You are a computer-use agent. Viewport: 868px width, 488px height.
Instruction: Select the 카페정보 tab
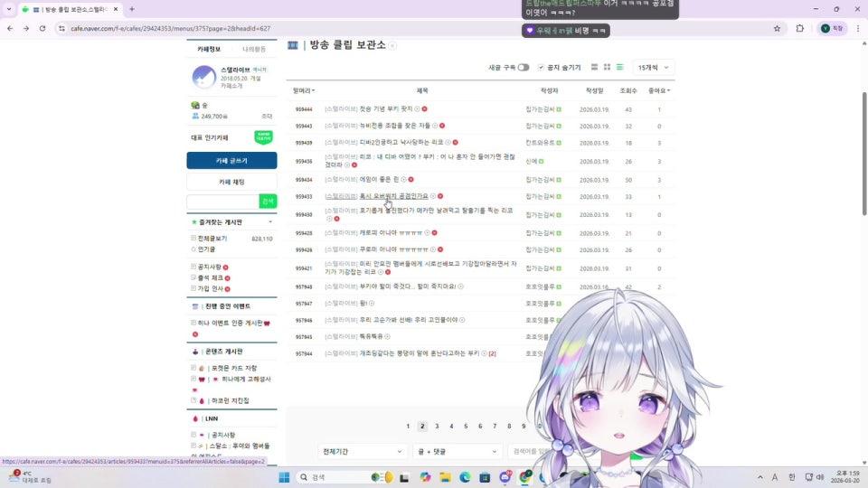coord(209,49)
